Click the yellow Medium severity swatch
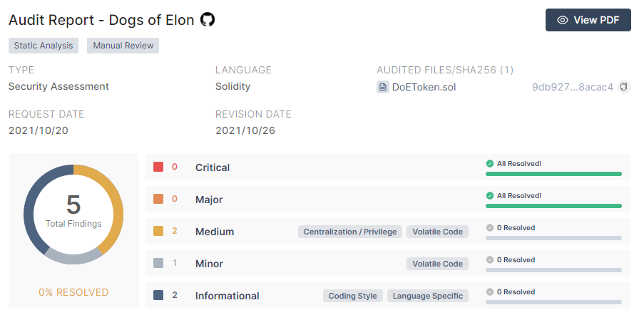The image size is (644, 320). [158, 231]
